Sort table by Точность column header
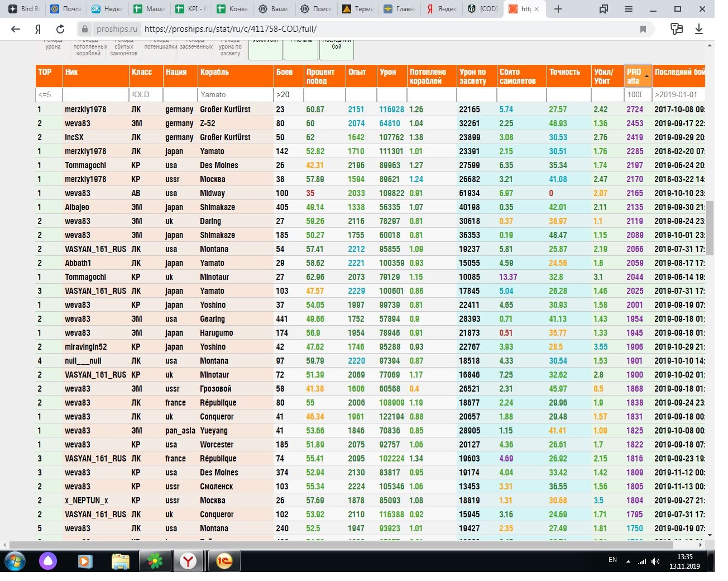This screenshot has width=728, height=581. pos(568,76)
